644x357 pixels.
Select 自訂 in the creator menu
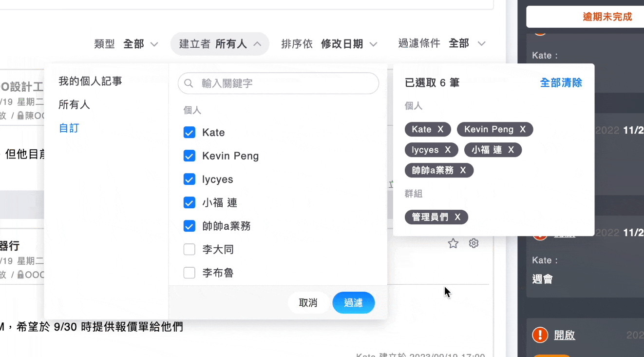69,128
